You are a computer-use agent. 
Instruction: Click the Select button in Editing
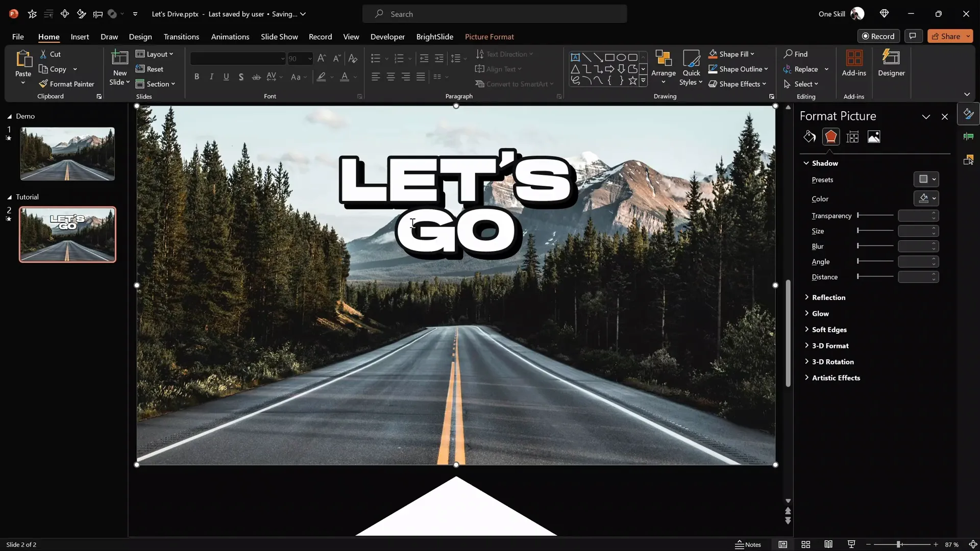click(801, 84)
